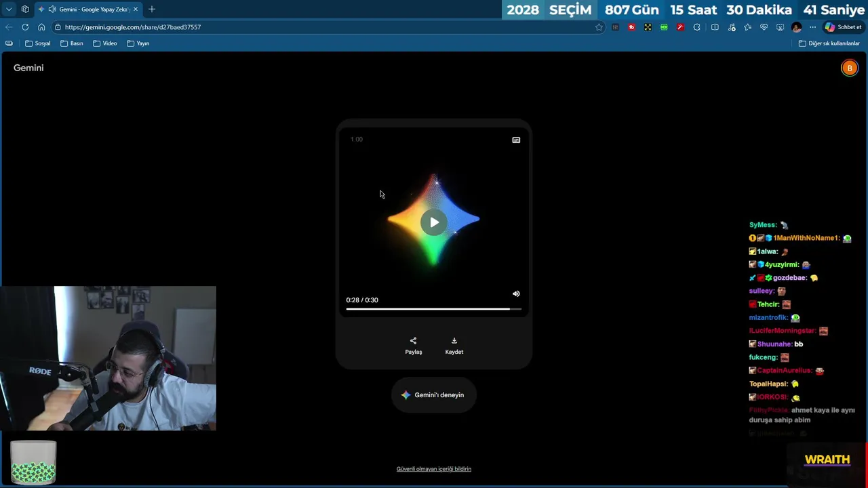Open the media music note icon

[x=731, y=27]
